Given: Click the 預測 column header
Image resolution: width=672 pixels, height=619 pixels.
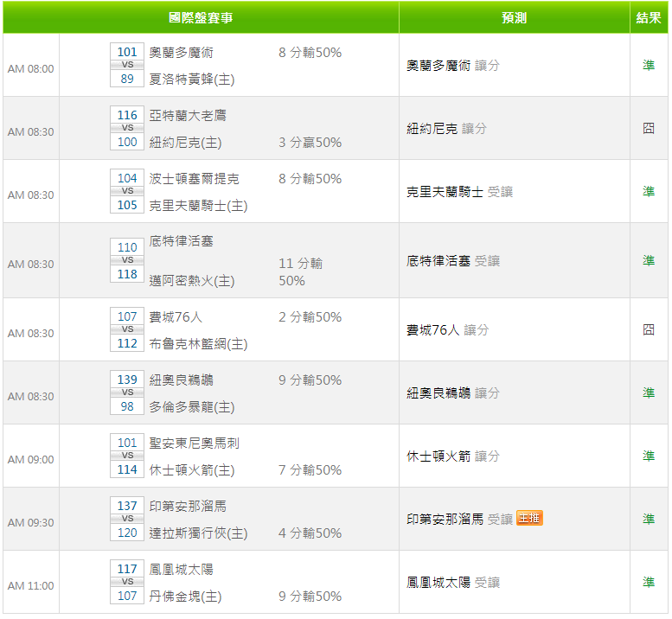Looking at the screenshot, I should point(514,17).
